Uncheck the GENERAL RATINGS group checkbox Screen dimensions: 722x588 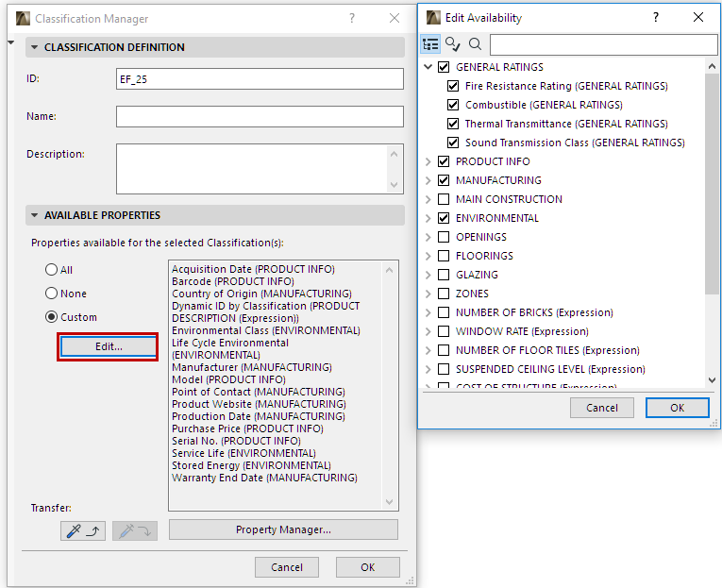pyautogui.click(x=444, y=67)
